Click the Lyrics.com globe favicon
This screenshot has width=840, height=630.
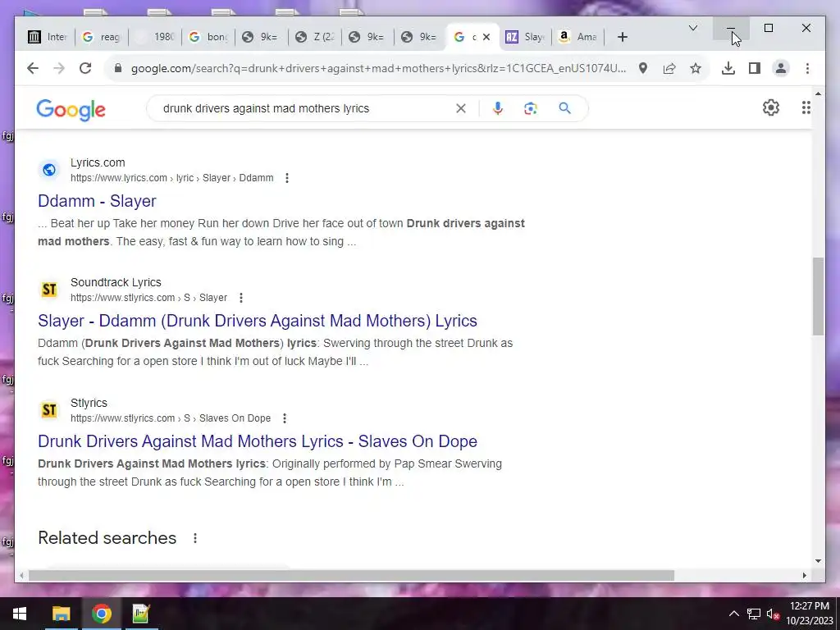49,170
